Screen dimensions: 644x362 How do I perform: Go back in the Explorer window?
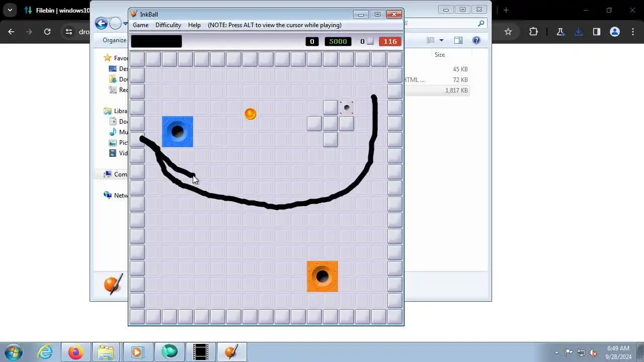pyautogui.click(x=101, y=23)
